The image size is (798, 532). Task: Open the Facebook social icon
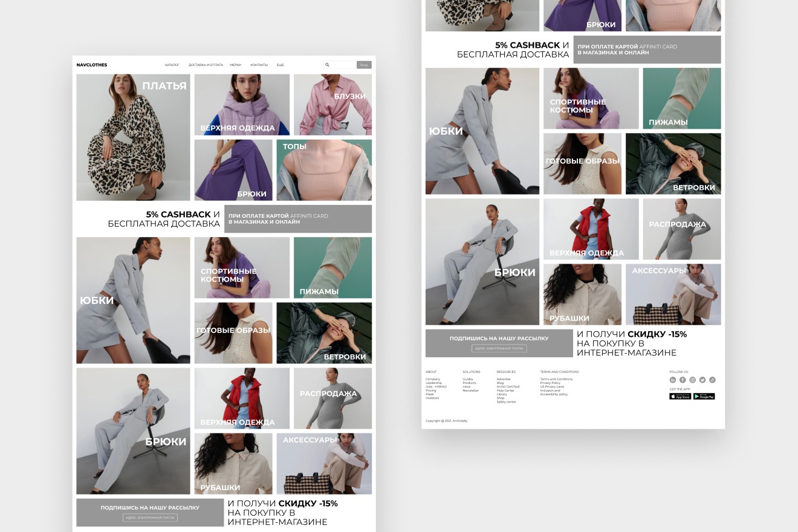click(x=683, y=380)
